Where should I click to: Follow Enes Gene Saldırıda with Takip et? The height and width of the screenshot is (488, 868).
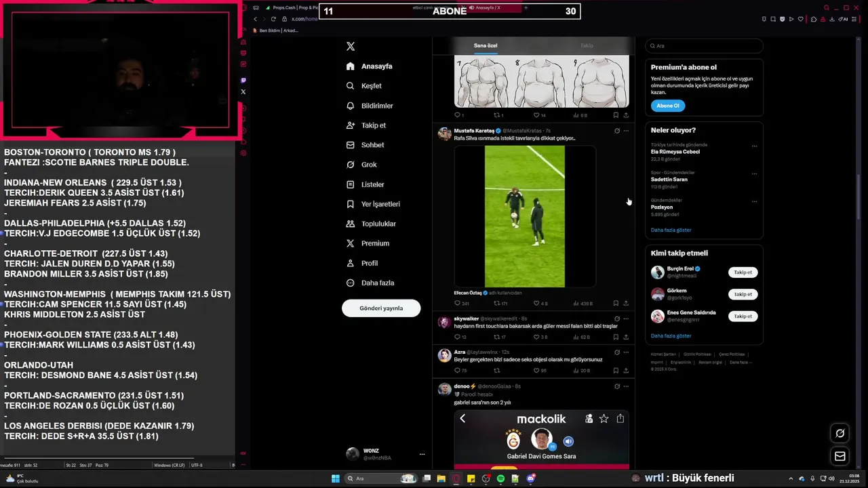click(x=743, y=317)
